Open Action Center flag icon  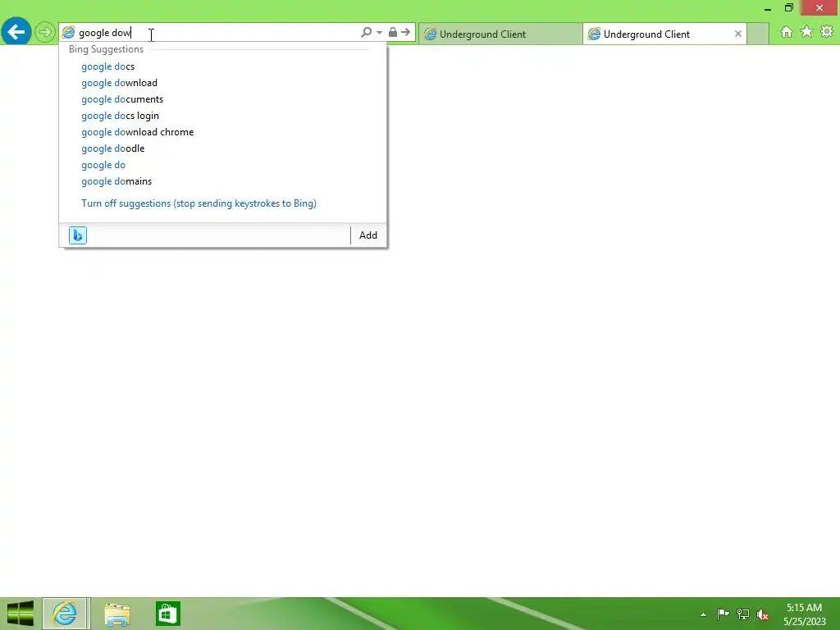723,614
